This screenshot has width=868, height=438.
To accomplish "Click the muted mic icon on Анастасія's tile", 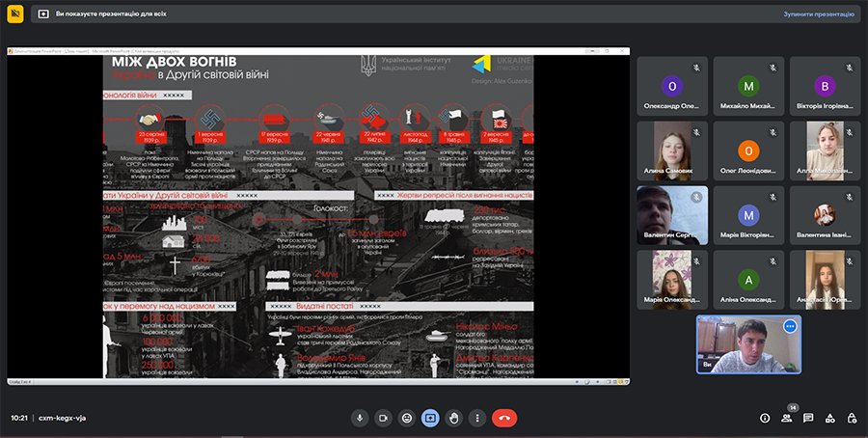I will (x=849, y=261).
